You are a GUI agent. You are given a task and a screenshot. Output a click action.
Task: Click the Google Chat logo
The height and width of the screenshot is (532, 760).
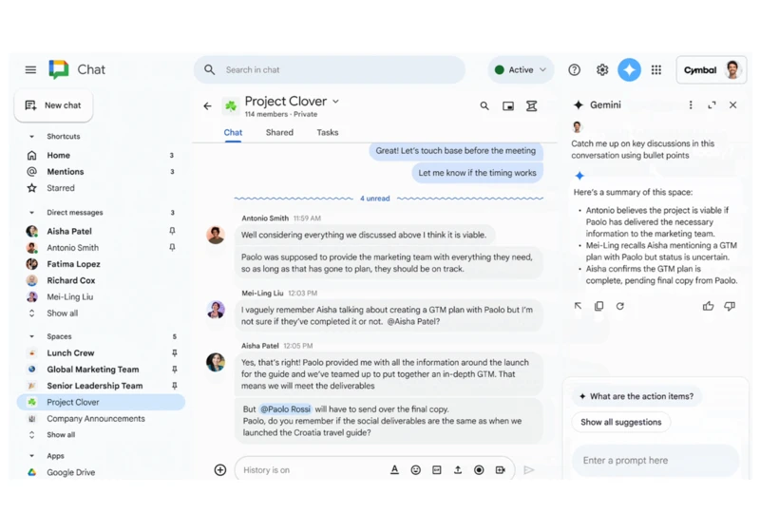tap(59, 69)
